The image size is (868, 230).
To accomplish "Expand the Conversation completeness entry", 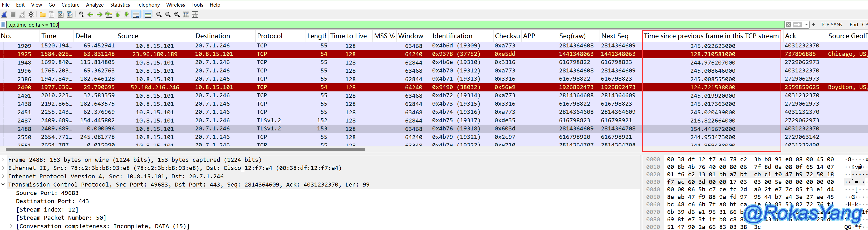I will tap(11, 226).
